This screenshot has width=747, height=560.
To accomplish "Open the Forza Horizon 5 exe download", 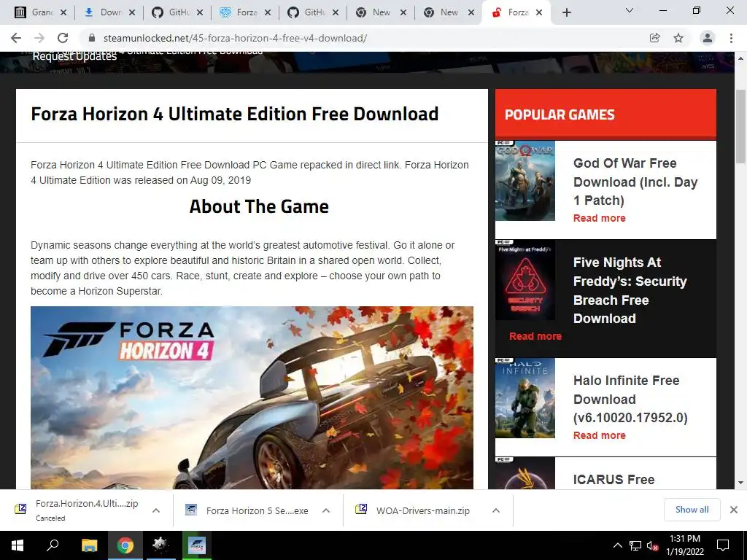I will coord(248,510).
